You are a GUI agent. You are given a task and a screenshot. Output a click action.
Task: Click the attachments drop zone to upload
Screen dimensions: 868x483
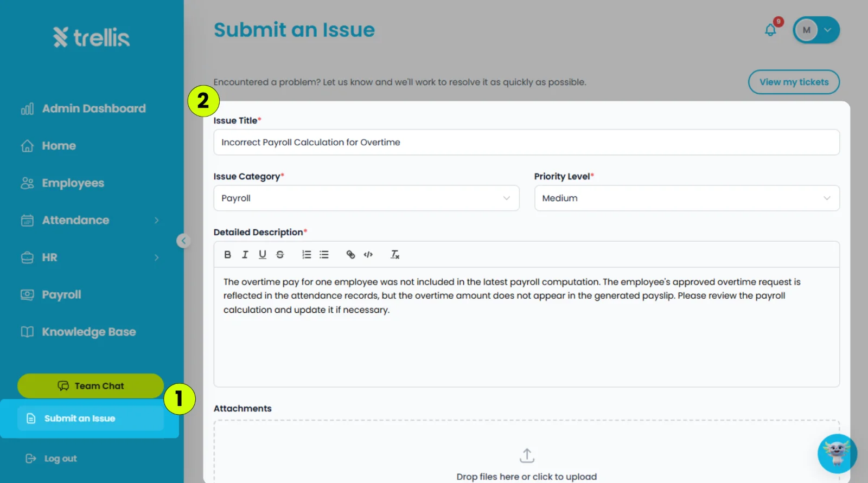[x=526, y=452]
